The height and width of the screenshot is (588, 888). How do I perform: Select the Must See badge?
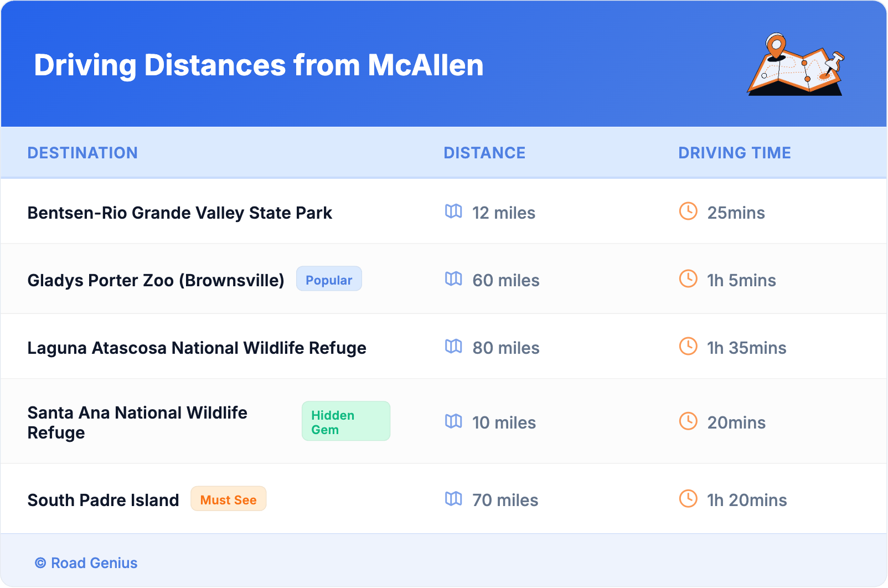(x=228, y=499)
